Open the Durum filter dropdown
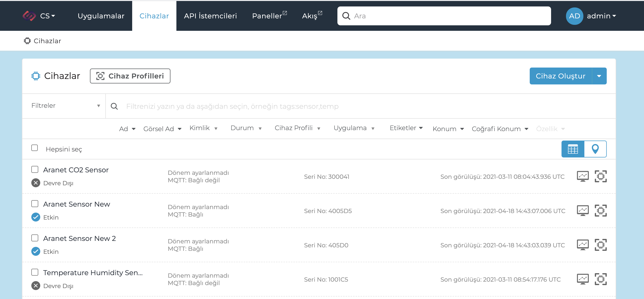 tap(246, 128)
